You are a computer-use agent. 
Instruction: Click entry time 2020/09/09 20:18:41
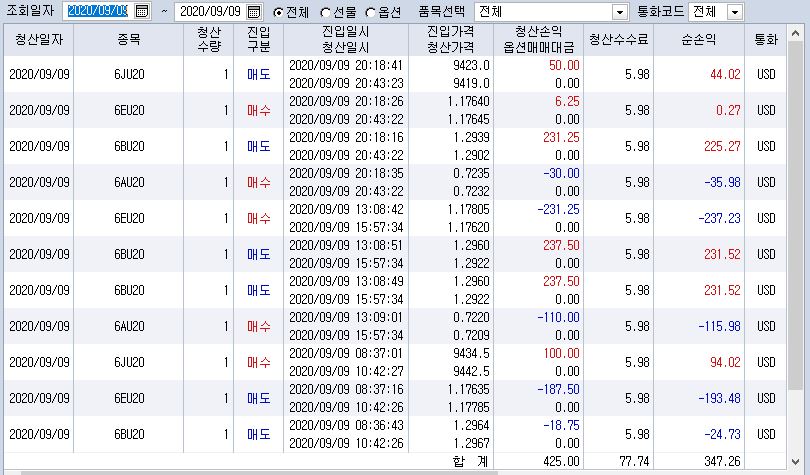(x=346, y=66)
